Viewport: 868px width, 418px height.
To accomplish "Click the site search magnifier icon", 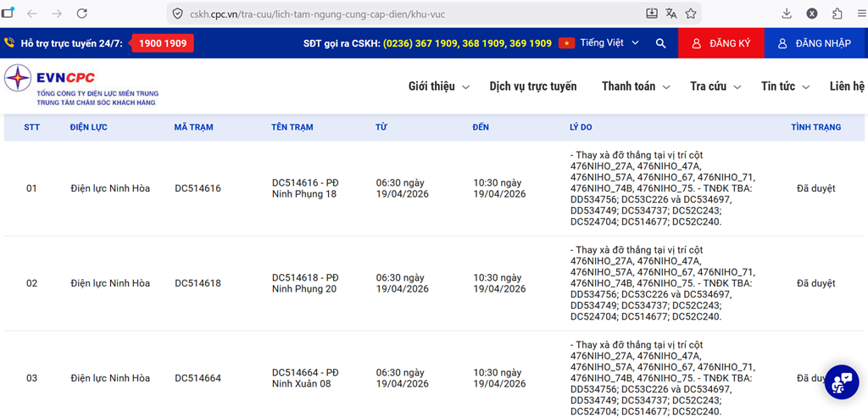I will 660,43.
